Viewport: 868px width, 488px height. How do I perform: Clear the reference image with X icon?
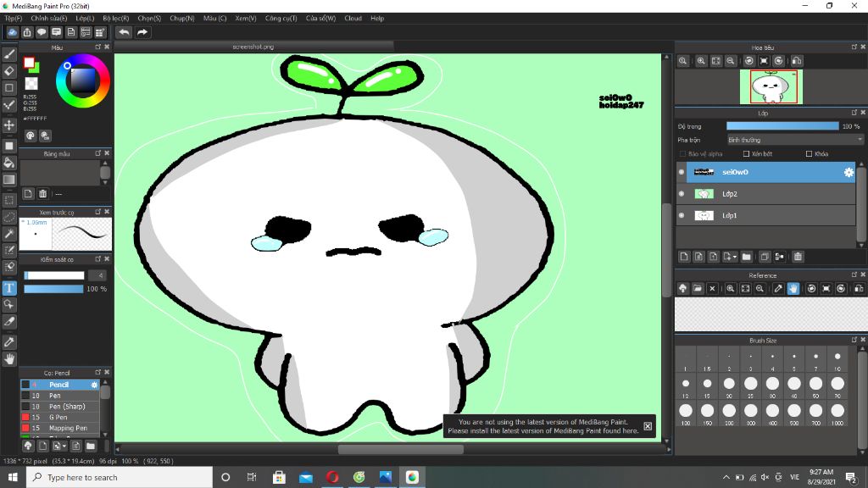click(712, 288)
